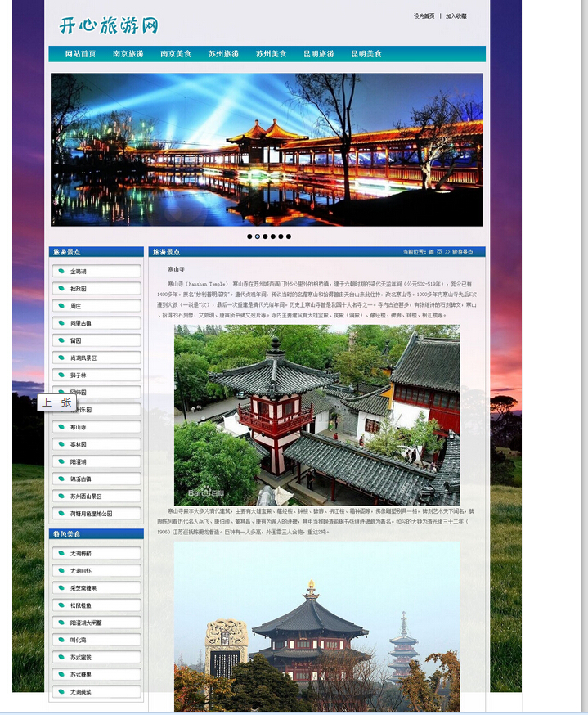Go to 昆明美食 in the navigation bar
This screenshot has width=588, height=715.
click(366, 54)
